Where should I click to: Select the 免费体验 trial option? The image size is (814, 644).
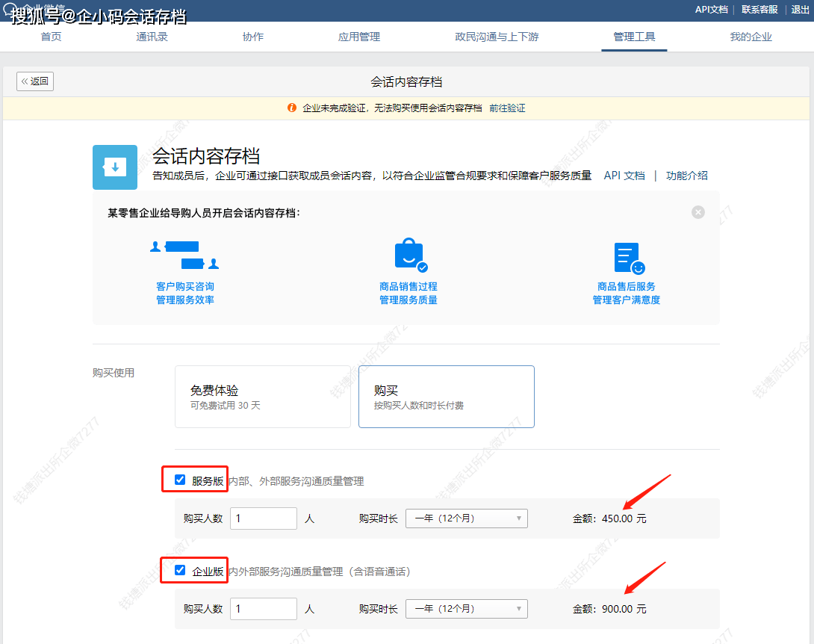pos(262,397)
